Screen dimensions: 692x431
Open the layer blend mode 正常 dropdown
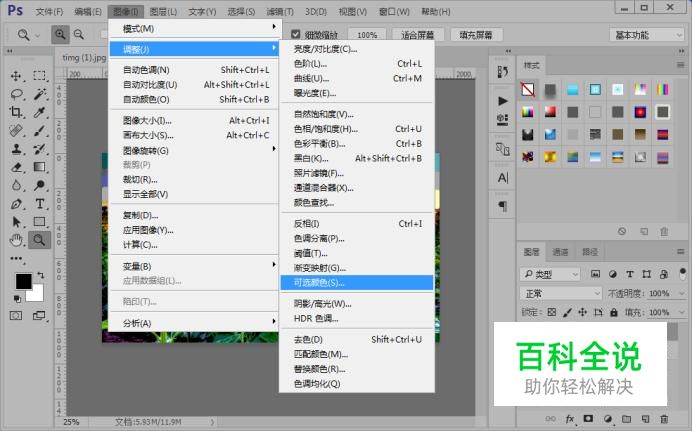[x=560, y=293]
